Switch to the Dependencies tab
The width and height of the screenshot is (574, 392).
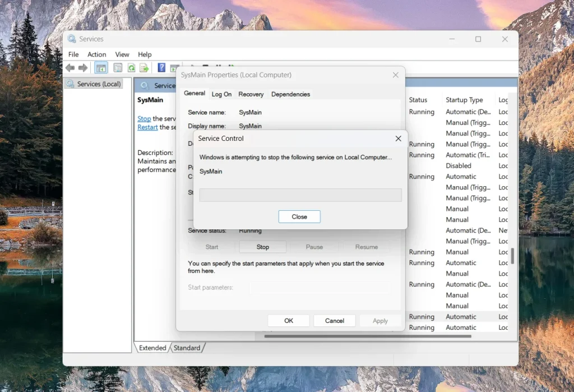(291, 94)
